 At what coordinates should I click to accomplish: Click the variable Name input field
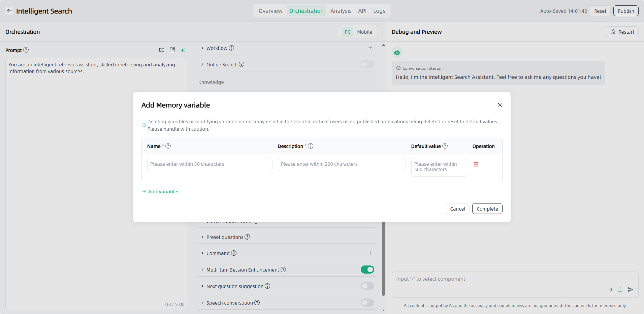point(210,164)
